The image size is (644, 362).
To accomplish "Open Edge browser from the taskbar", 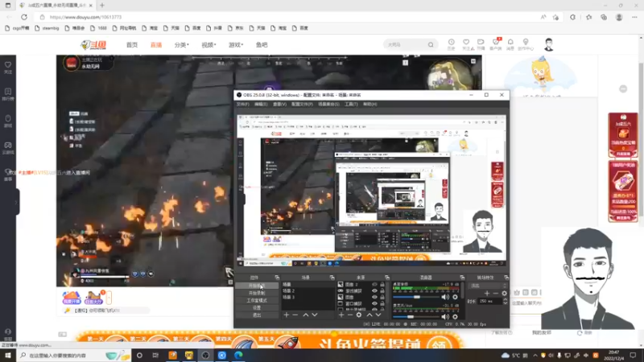I will point(238,356).
